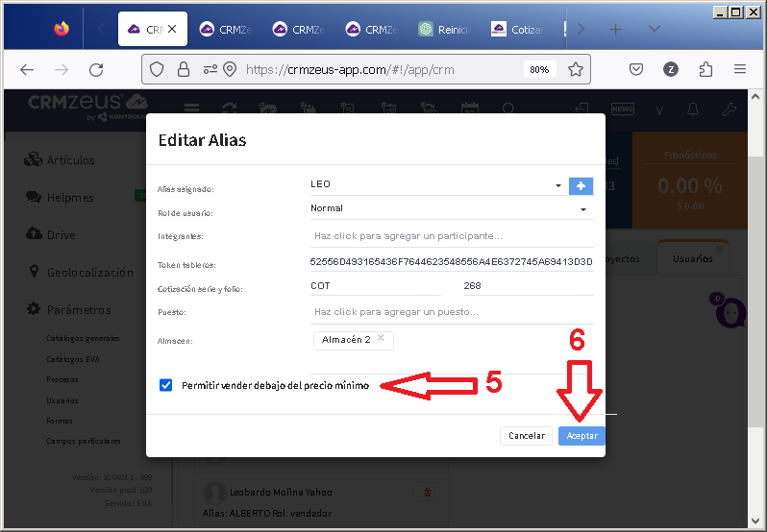Bookmark this page with the star icon
Viewport: 767px width, 532px height.
click(x=575, y=69)
